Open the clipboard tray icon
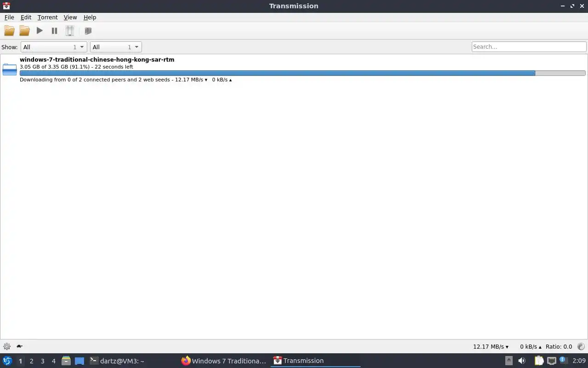The height and width of the screenshot is (368, 588). coord(539,361)
